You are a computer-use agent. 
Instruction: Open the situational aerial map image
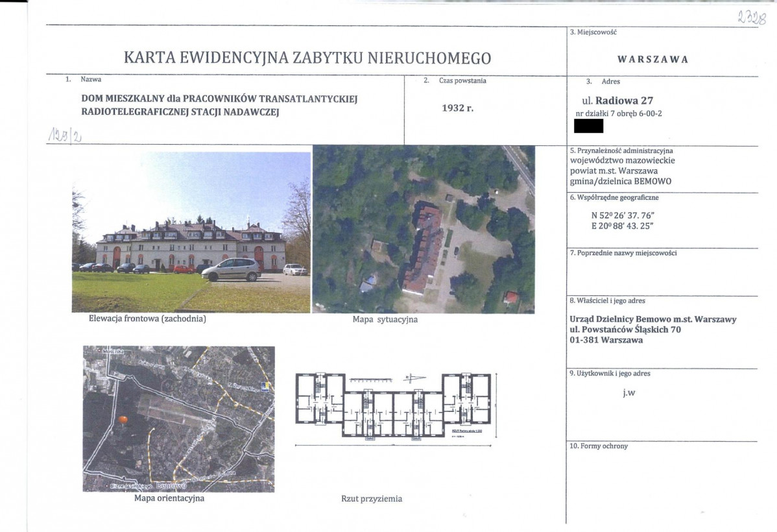[x=424, y=229]
